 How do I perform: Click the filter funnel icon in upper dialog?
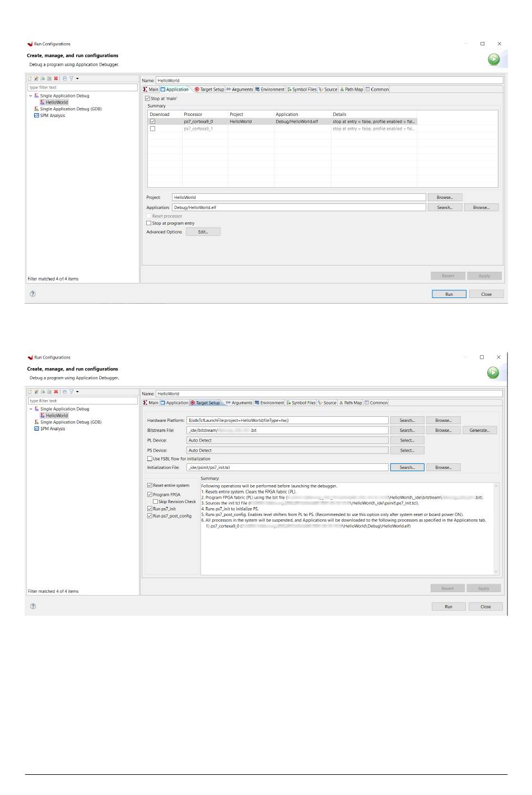(71, 78)
